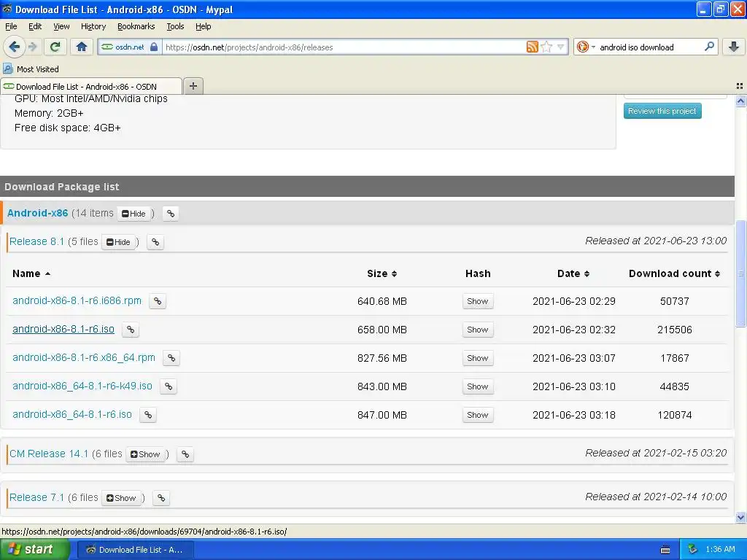Open the File menu
The width and height of the screenshot is (747, 560).
11,27
